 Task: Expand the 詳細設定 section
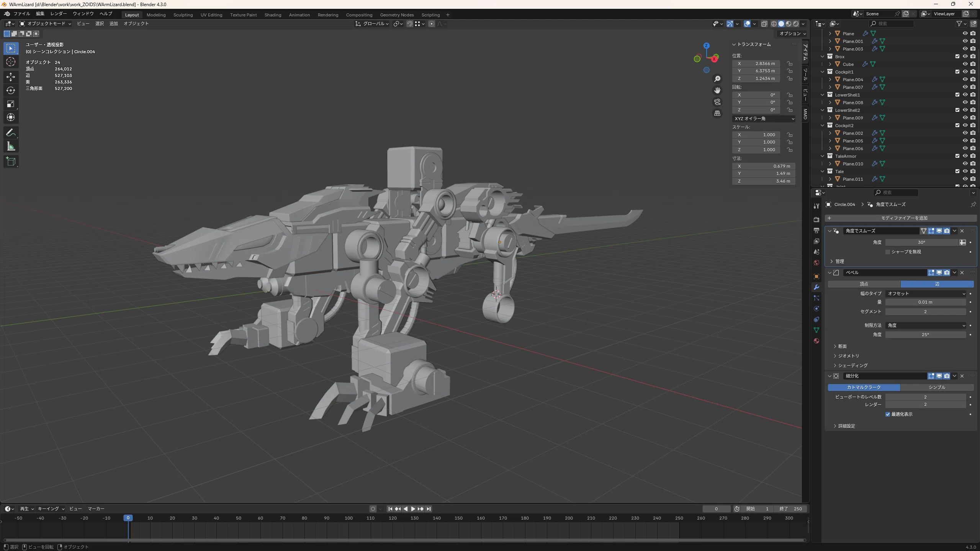844,426
